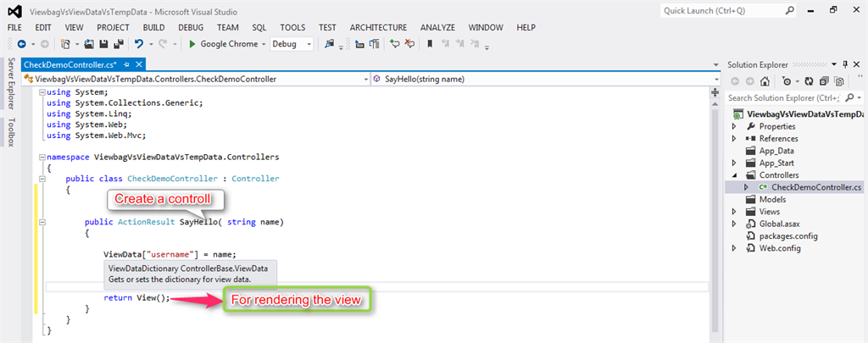Select the App_Data folder
868x343 pixels.
(775, 151)
